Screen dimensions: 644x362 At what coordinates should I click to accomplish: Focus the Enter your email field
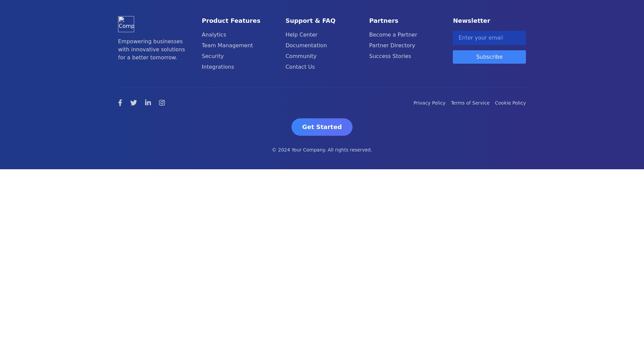(x=489, y=38)
